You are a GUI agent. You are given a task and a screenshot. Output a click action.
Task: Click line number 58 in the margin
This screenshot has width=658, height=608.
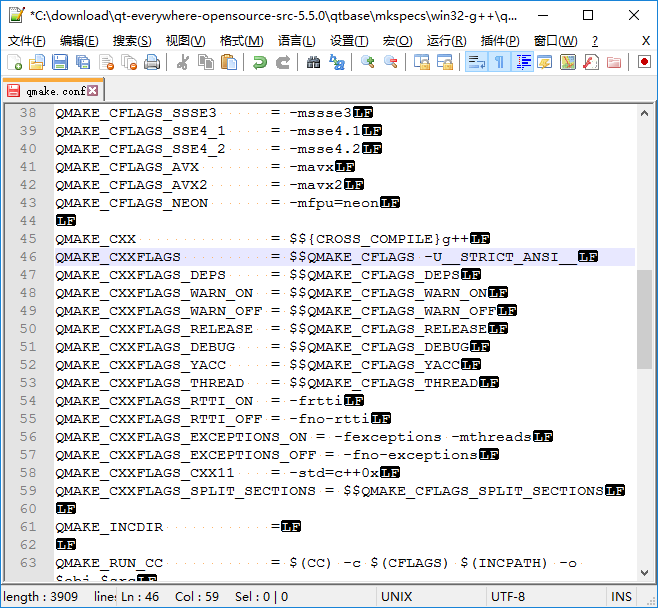point(28,472)
